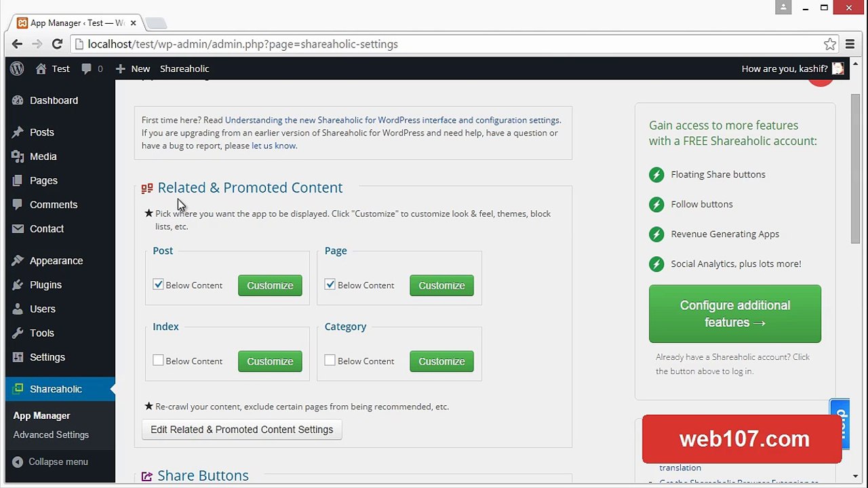Screen dimensions: 868x488
Task: Customize the Index related content
Action: pos(270,361)
